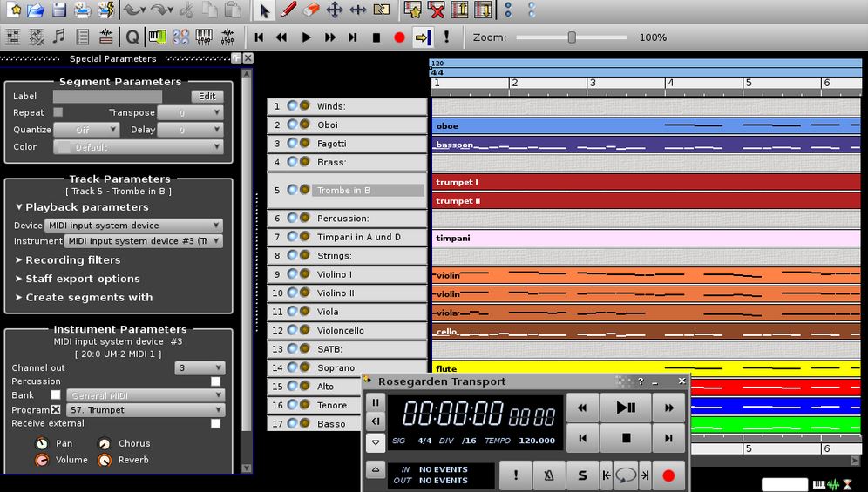The width and height of the screenshot is (868, 492).
Task: Open the Delay dropdown
Action: pos(190,130)
